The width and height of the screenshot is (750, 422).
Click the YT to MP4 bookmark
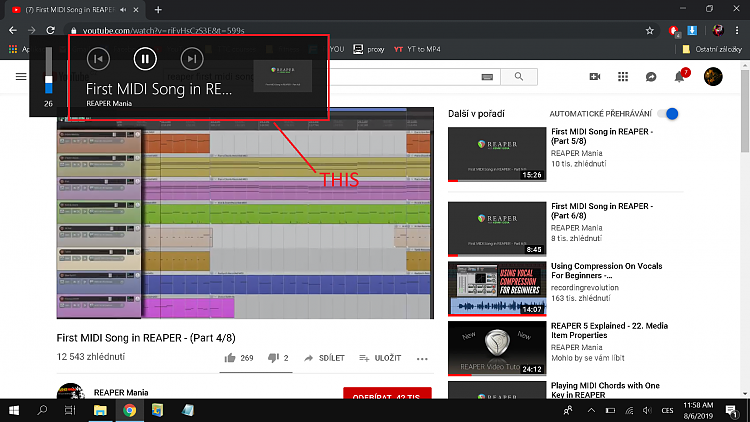417,49
